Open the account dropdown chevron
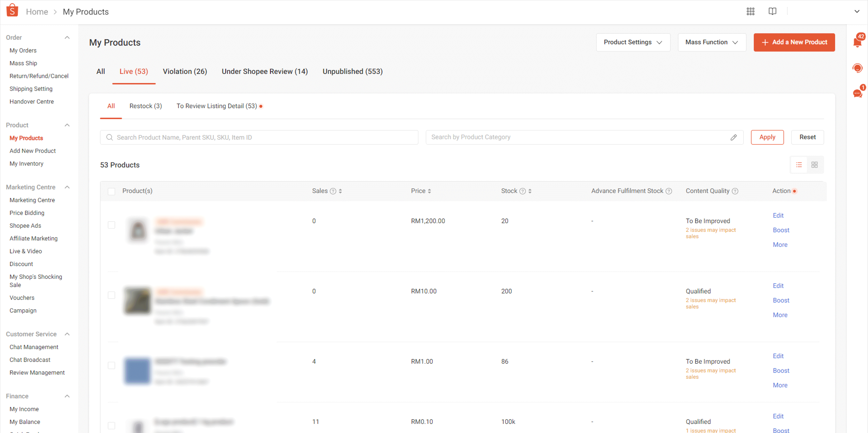This screenshot has height=433, width=868. coord(857,11)
